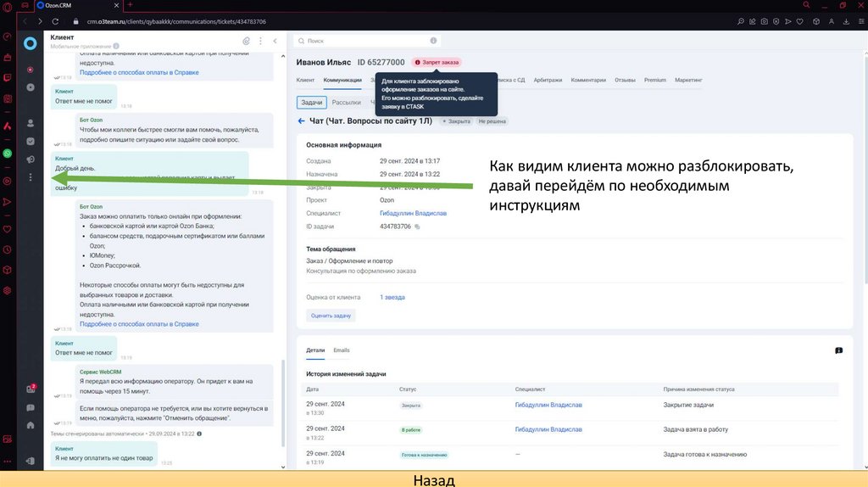
Task: Open Подробнее о способах оплаты link below payment list
Action: tap(139, 324)
